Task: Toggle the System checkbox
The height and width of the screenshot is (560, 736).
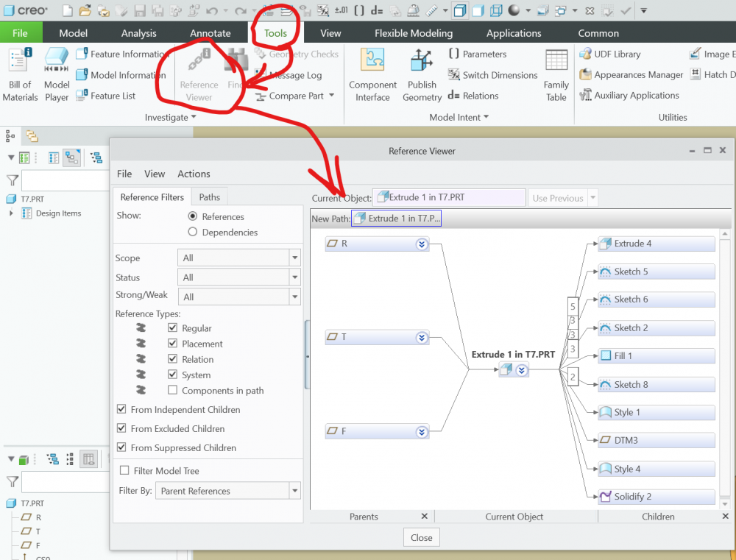Action: [x=172, y=375]
